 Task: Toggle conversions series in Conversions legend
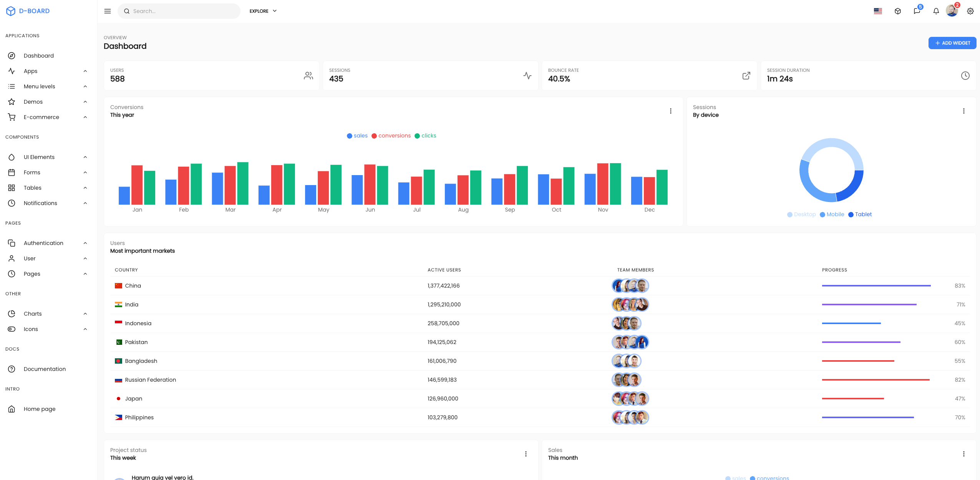tap(391, 136)
